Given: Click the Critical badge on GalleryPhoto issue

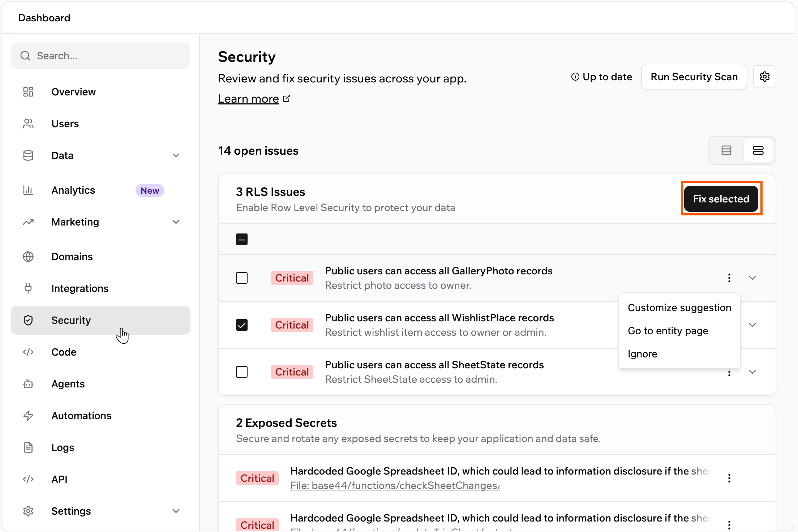Looking at the screenshot, I should point(292,278).
